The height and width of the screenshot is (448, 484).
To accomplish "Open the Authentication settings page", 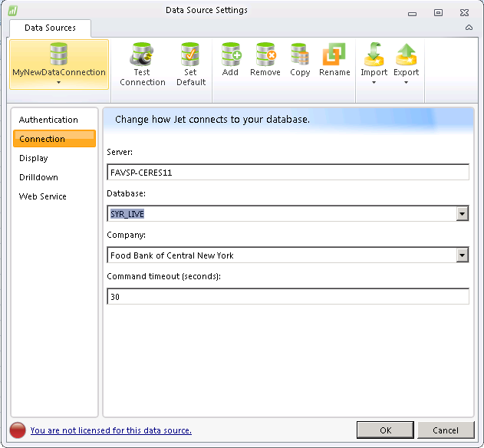I will coord(48,120).
